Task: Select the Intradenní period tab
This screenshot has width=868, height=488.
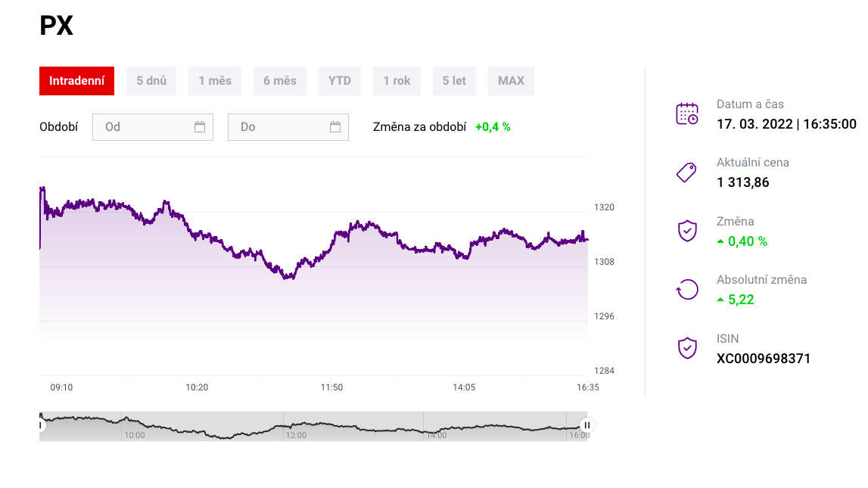Action: pos(76,81)
